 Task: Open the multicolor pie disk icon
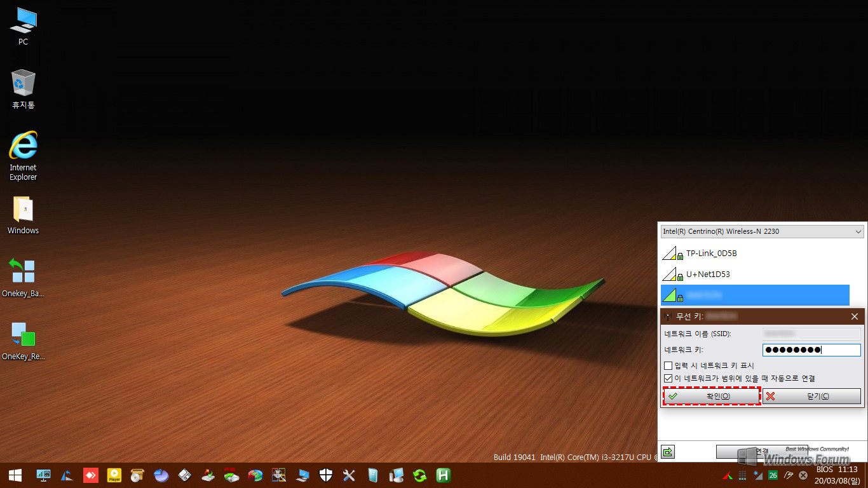click(x=255, y=475)
